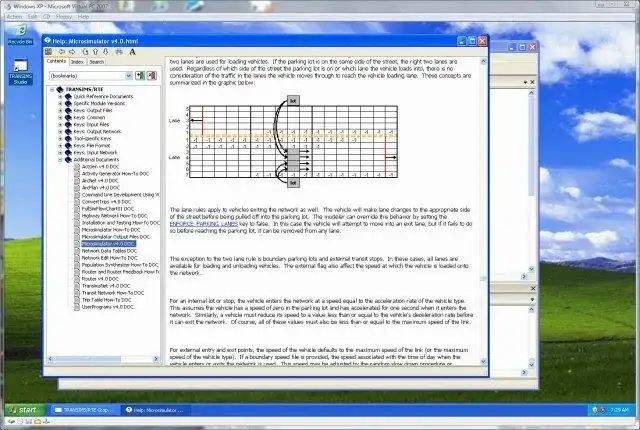Go back using the left arrow toolbar icon
Viewport: 640px width, 430px height.
click(x=62, y=51)
